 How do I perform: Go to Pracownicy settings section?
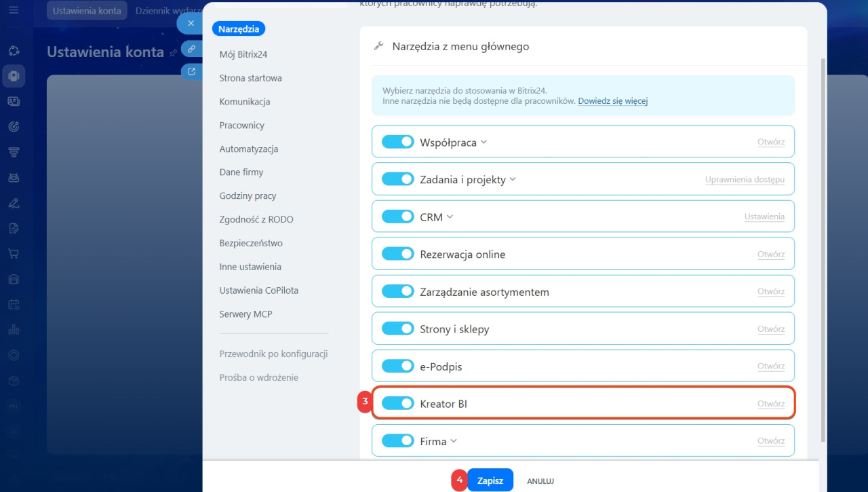click(242, 126)
